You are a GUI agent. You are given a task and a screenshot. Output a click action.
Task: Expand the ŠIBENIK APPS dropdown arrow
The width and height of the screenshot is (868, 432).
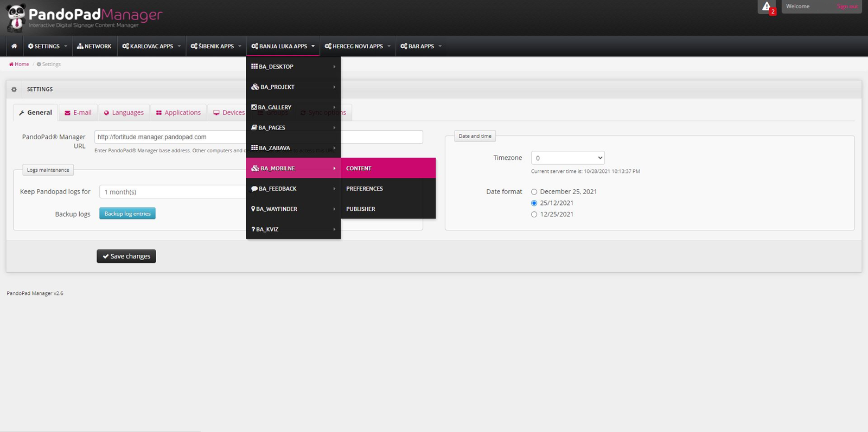point(240,46)
